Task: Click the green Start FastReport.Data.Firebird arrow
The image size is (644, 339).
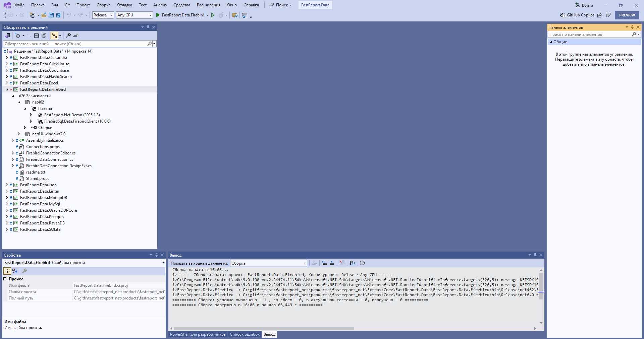Action: 158,15
